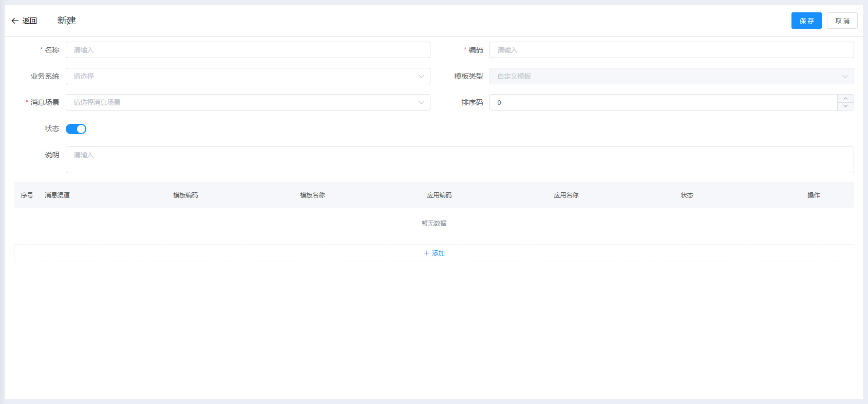The height and width of the screenshot is (404, 868).
Task: Click the 模板编码 column header
Action: point(185,195)
